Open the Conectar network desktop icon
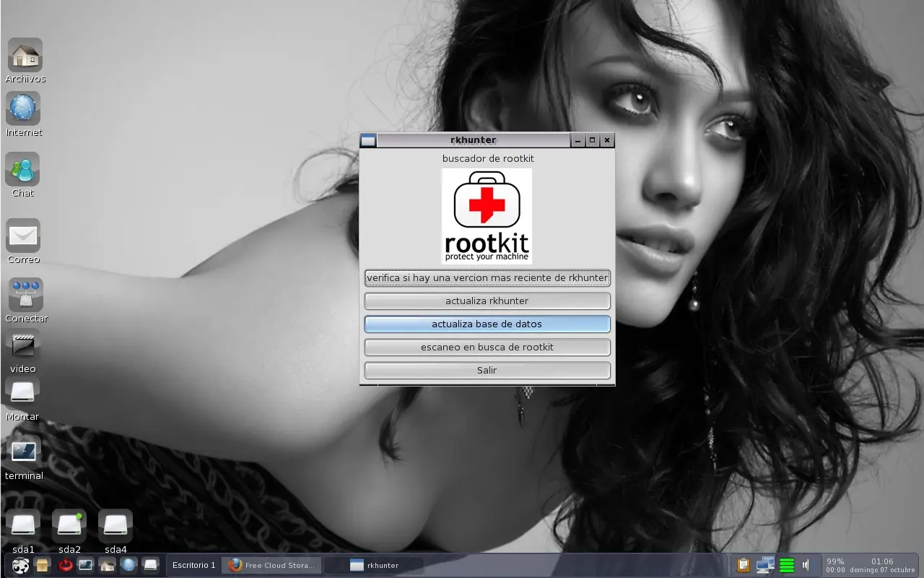Screen dimensions: 924x578 (x=26, y=295)
